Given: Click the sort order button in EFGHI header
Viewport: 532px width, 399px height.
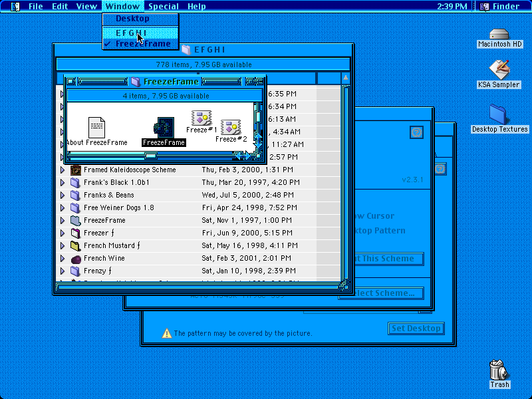Looking at the screenshot, I should pos(345,78).
